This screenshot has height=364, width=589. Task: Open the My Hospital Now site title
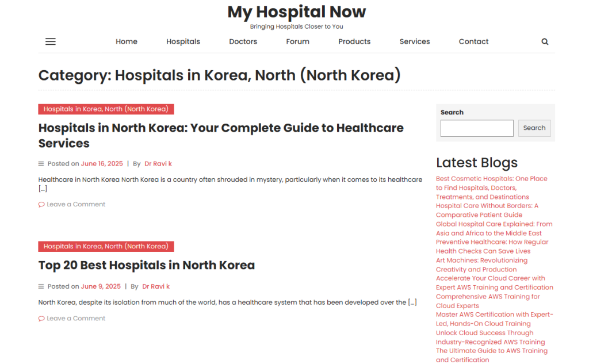[x=296, y=12]
